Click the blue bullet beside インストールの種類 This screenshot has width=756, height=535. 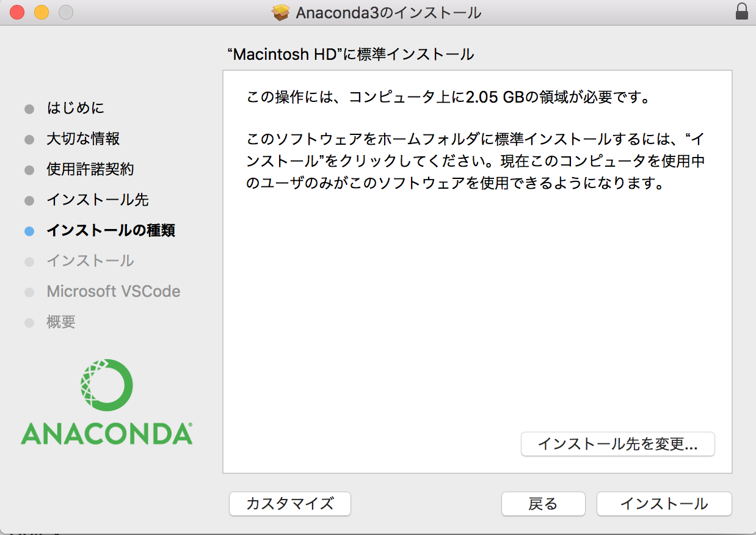[29, 231]
